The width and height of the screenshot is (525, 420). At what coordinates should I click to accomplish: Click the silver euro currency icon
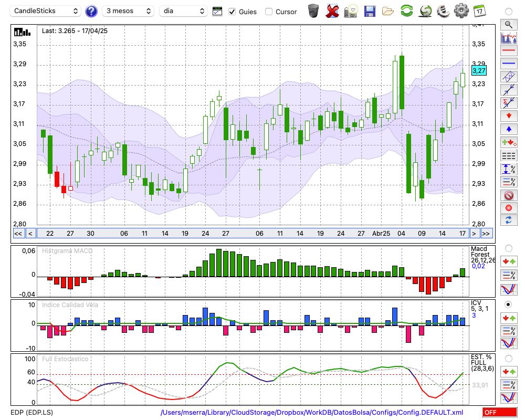443,11
